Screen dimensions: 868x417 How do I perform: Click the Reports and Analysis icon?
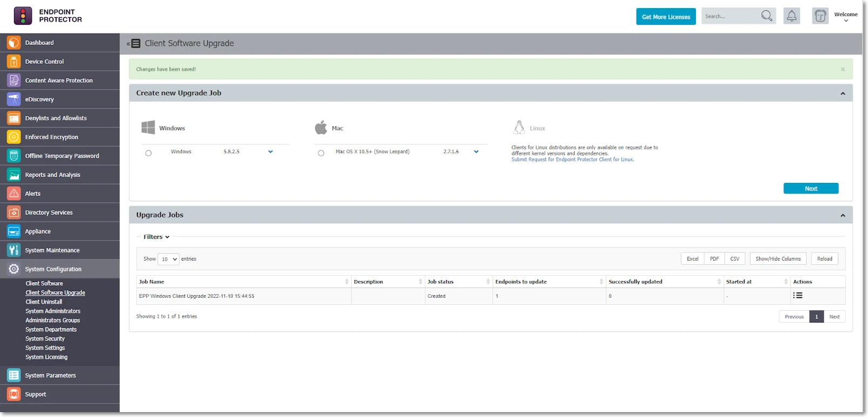(x=14, y=175)
